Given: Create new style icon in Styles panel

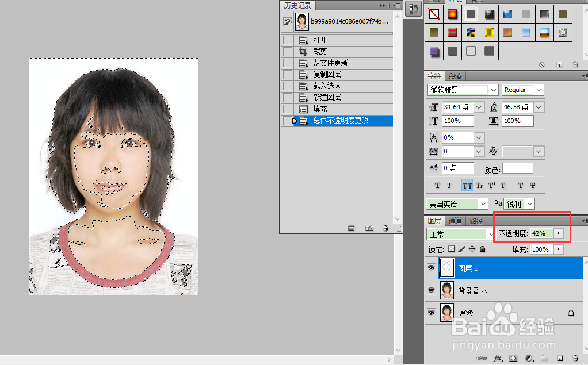Looking at the screenshot, I should click(559, 64).
